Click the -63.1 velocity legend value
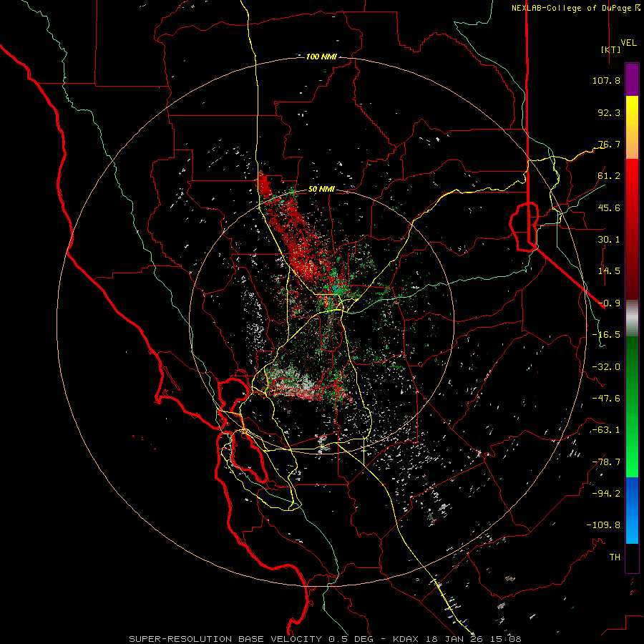 tap(606, 430)
